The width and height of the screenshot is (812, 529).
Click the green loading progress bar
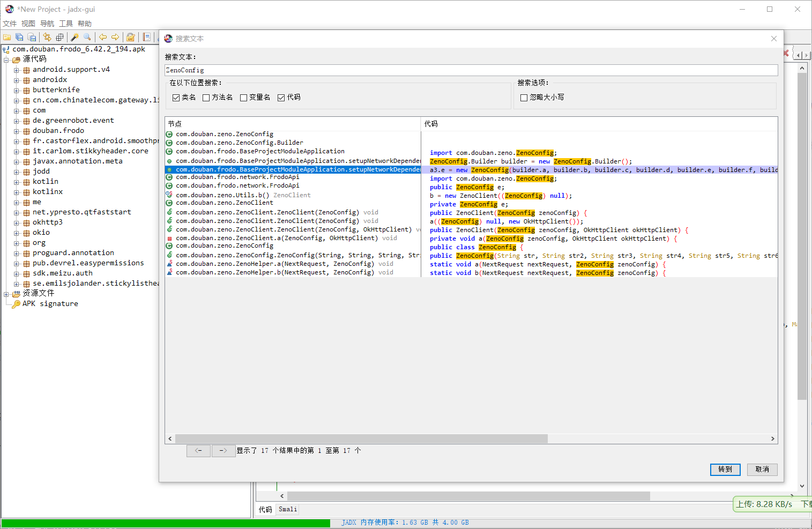(166, 523)
